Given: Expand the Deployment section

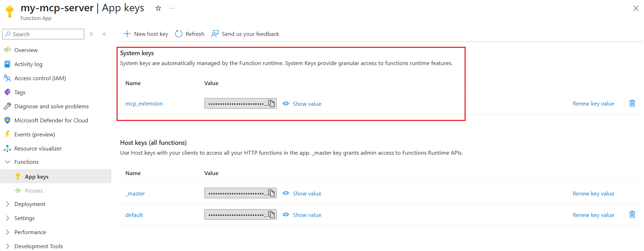Looking at the screenshot, I should 29,204.
